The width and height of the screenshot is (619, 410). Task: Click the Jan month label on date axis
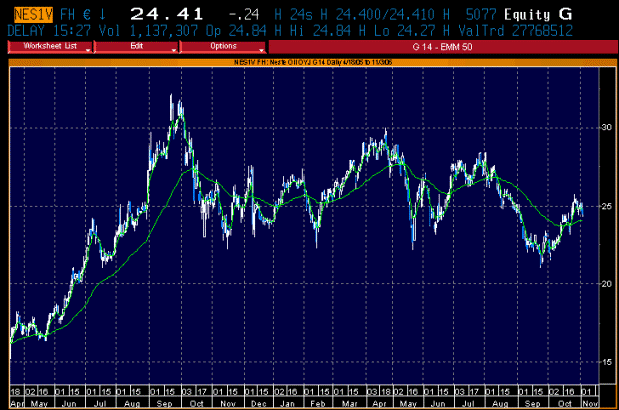pyautogui.click(x=287, y=404)
